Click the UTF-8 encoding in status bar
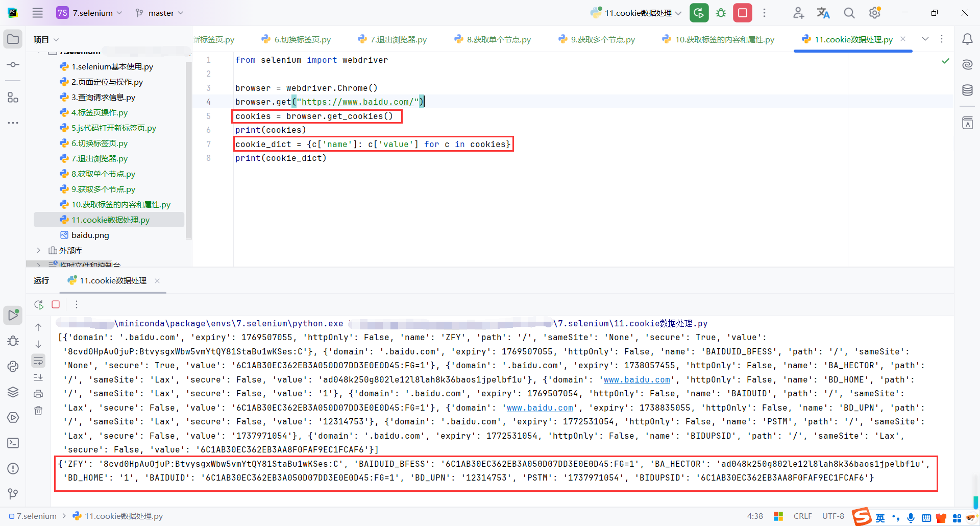This screenshot has height=526, width=980. [x=833, y=516]
